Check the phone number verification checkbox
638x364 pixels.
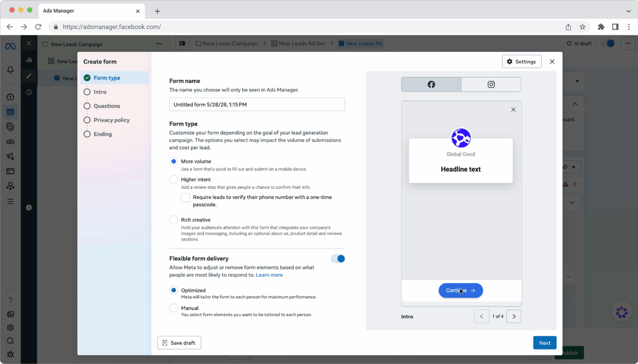[186, 197]
